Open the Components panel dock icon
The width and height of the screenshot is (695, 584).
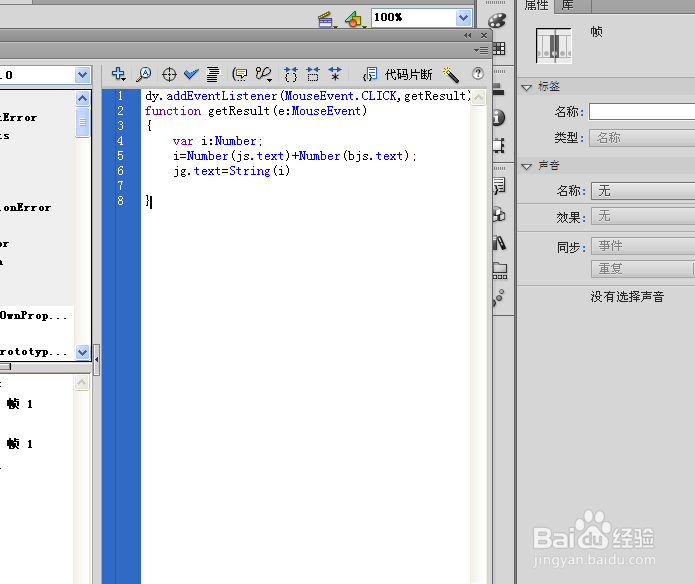pos(499,214)
